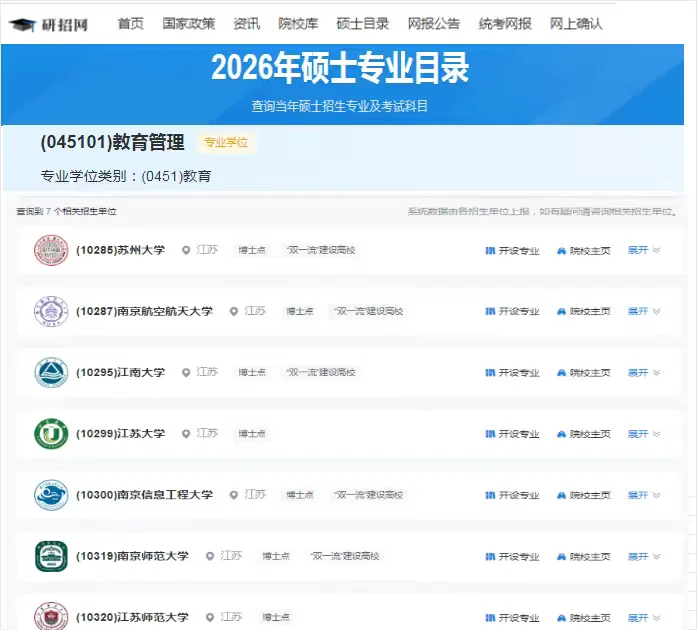Open (10300)南京信息工程大学 school name
The width and height of the screenshot is (697, 630).
point(144,495)
